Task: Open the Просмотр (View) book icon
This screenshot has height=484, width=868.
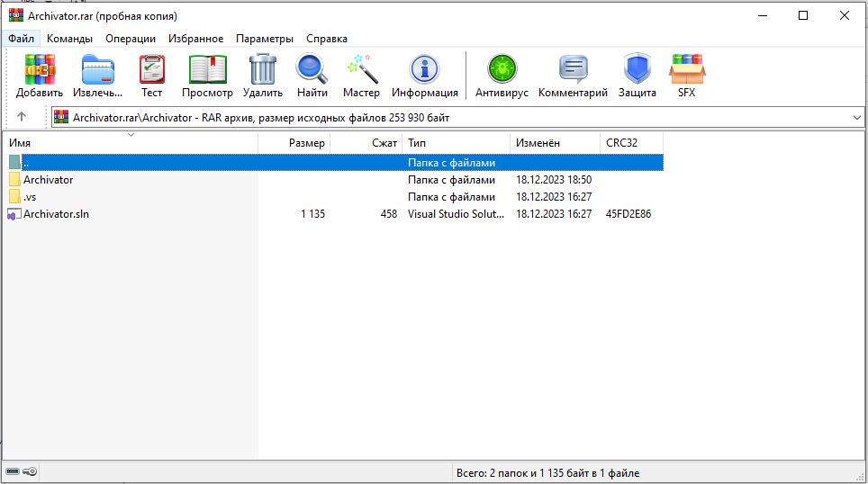Action: coord(207,69)
